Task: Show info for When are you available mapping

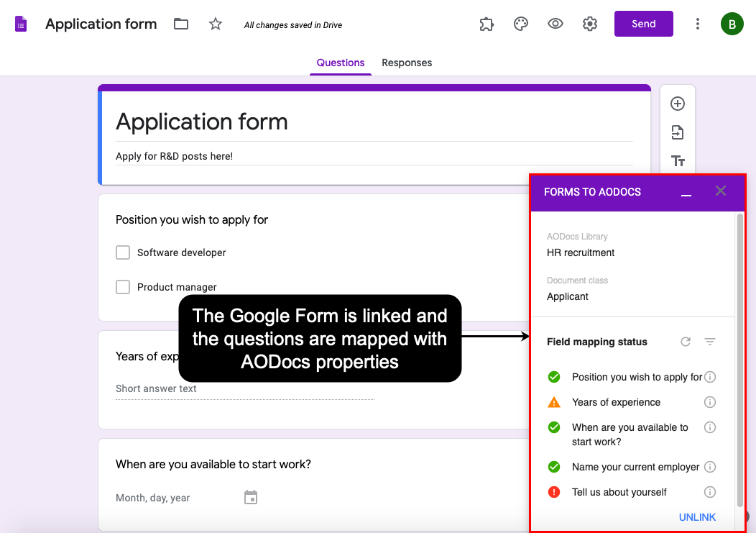Action: 710,427
